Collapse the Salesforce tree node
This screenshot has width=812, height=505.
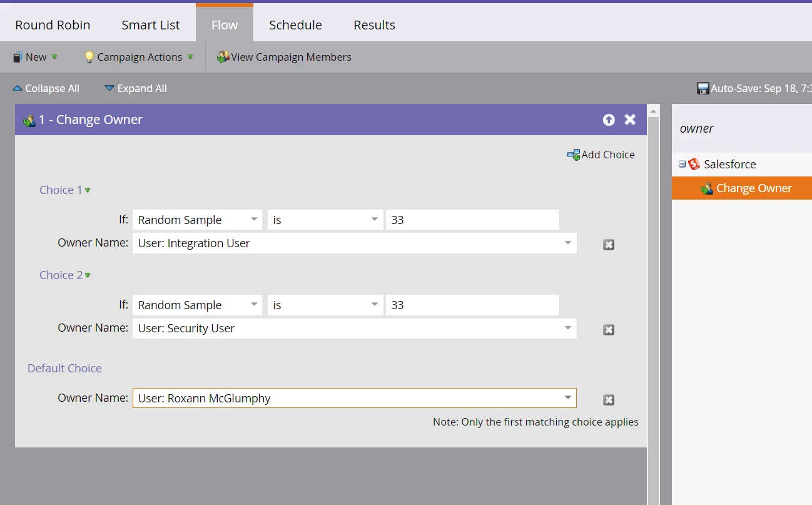(x=683, y=165)
